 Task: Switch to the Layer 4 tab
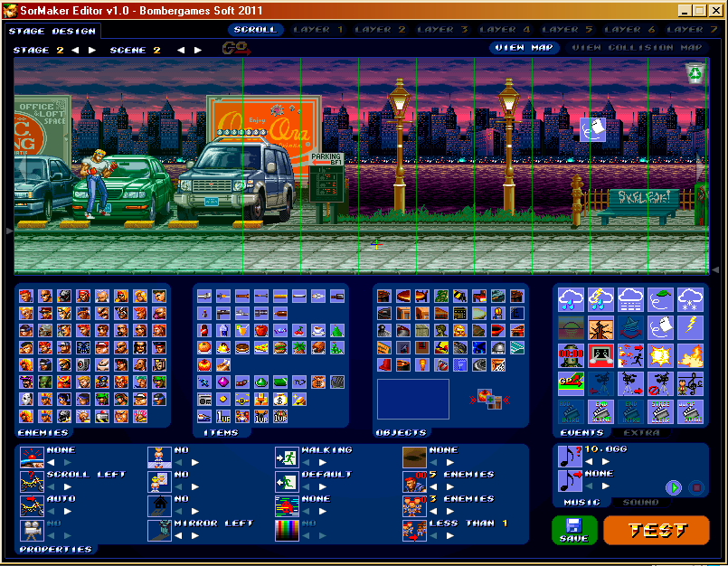[505, 30]
